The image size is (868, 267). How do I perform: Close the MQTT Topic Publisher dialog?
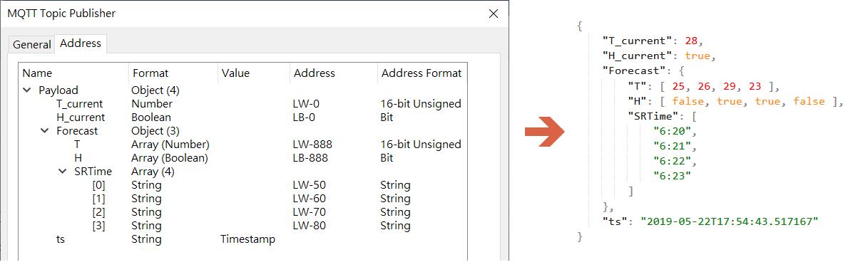493,14
